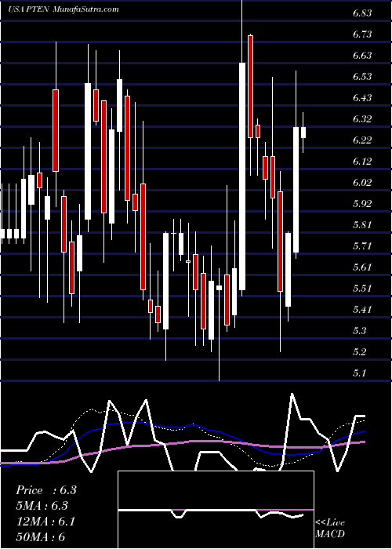392x549 pixels.
Task: Click the '5MA : 6.3' readout
Action: 42,506
